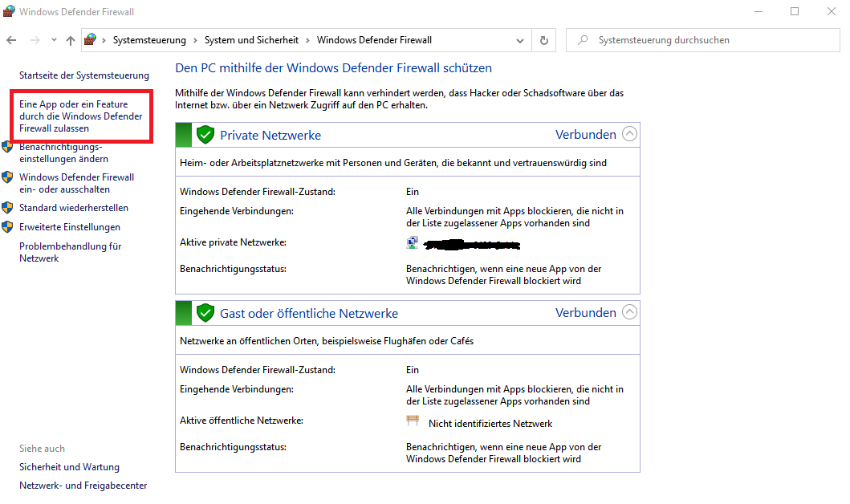850x504 pixels.
Task: Open the address bar history dropdown
Action: (520, 40)
